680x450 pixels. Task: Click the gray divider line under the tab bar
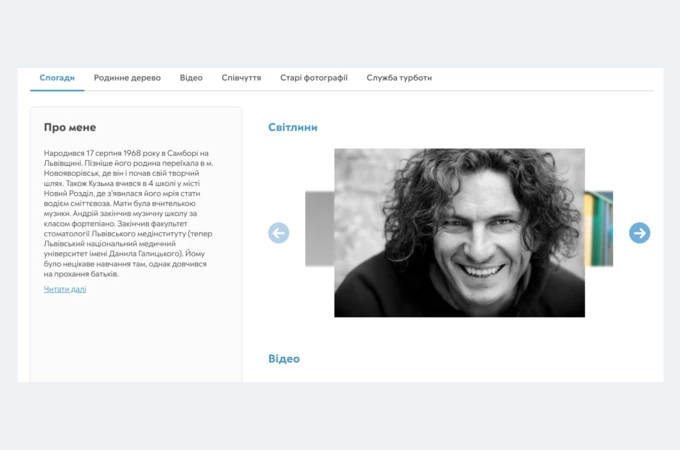point(369,91)
